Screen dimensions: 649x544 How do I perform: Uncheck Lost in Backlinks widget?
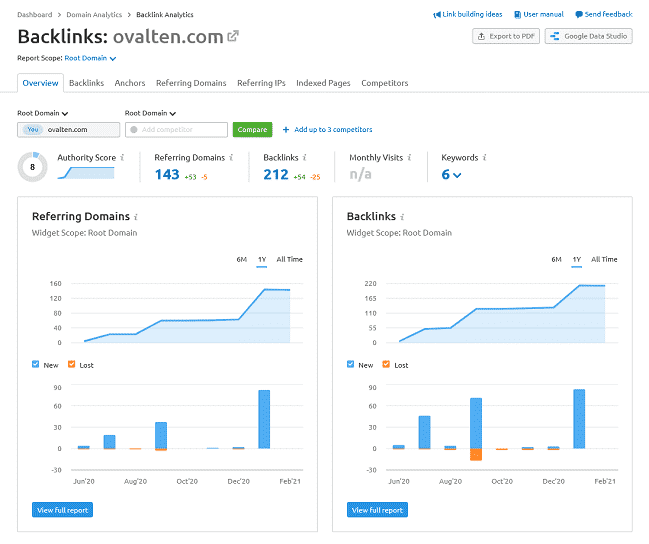click(x=386, y=364)
